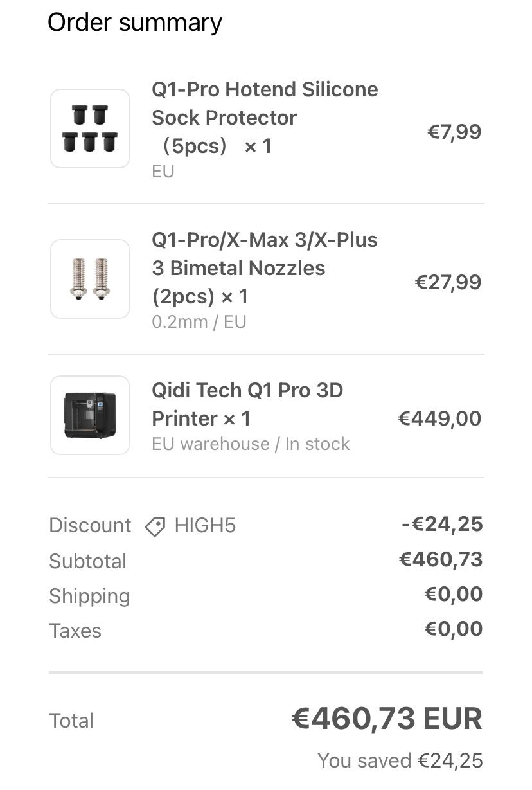This screenshot has width=532, height=790.
Task: Click the discount tag icon beside HIGH5
Action: pyautogui.click(x=155, y=526)
